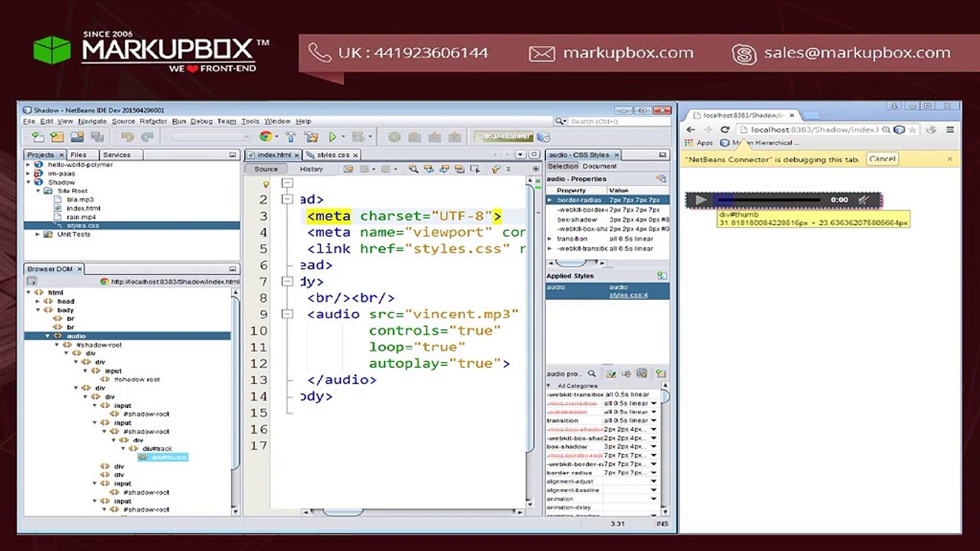
Task: Open the Run Project dropdown arrow
Action: point(342,137)
